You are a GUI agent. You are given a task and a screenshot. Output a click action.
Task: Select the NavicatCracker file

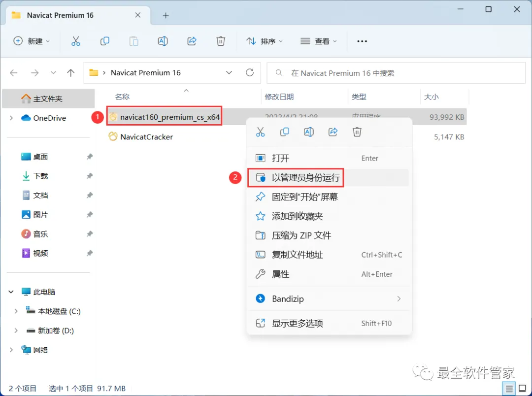click(x=147, y=137)
